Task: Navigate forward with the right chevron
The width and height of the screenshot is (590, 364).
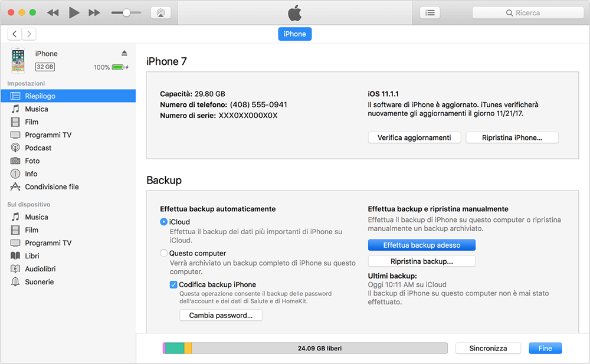Action: (x=28, y=34)
